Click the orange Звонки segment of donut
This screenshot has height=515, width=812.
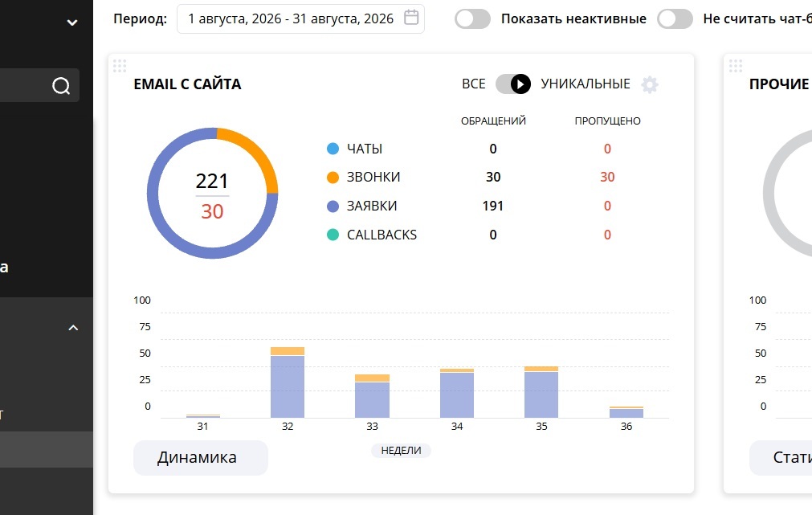tap(256, 152)
